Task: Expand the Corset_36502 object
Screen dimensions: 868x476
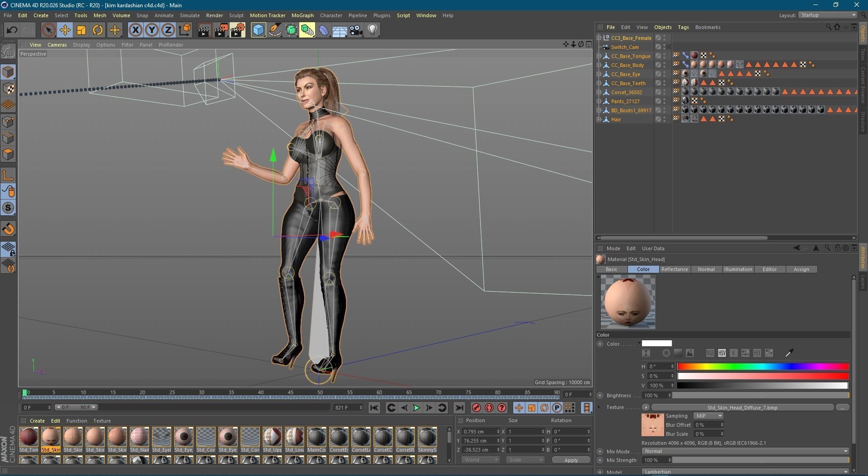Action: click(599, 92)
